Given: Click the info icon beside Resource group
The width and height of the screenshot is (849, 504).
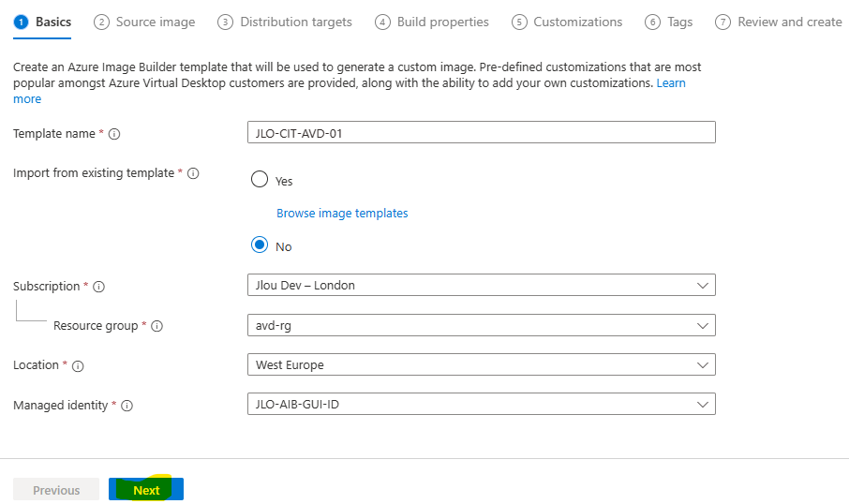Looking at the screenshot, I should click(x=157, y=326).
